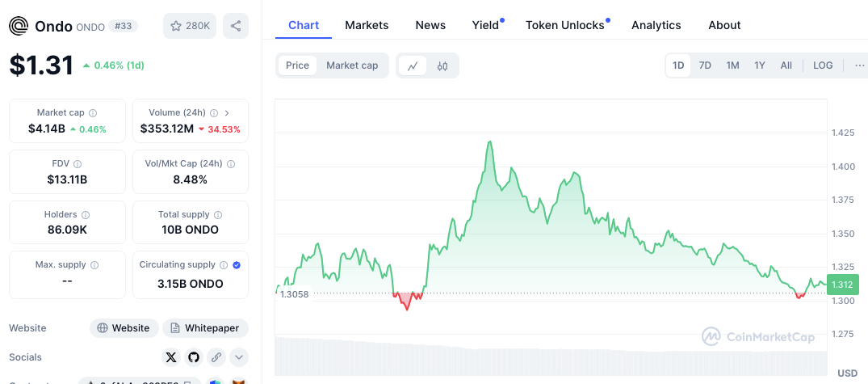
Task: Click the $353.12M volume value
Action: (166, 129)
